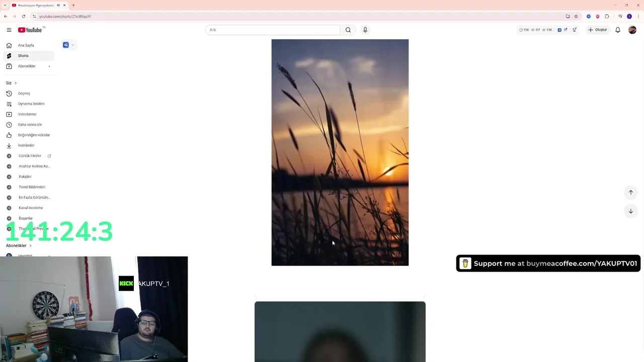The height and width of the screenshot is (362, 644).
Task: Close the #motivasyon YouTube tab
Action: pyautogui.click(x=64, y=5)
